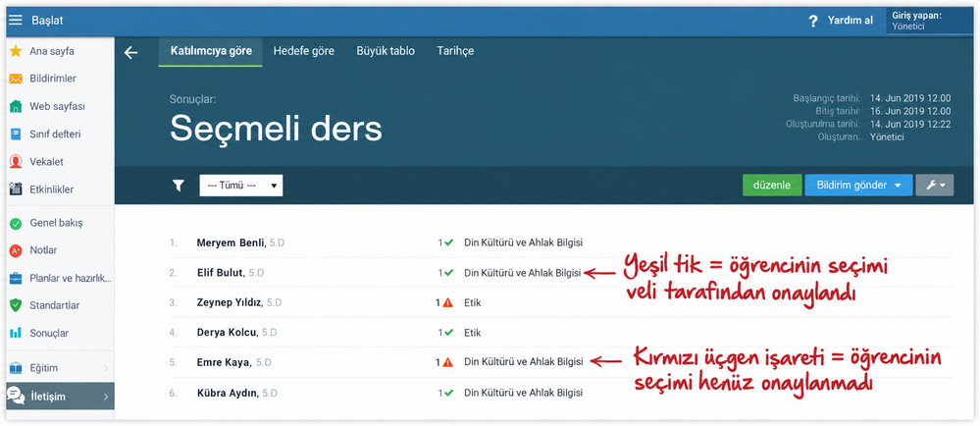980x426 pixels.
Task: Click green checkmark beside Meryem Benli
Action: click(x=448, y=242)
